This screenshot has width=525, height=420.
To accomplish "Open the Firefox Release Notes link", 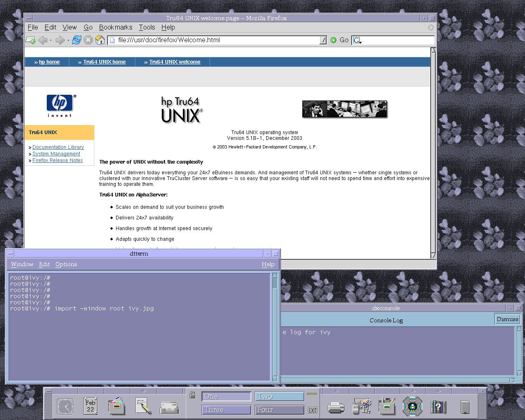I will (x=57, y=160).
